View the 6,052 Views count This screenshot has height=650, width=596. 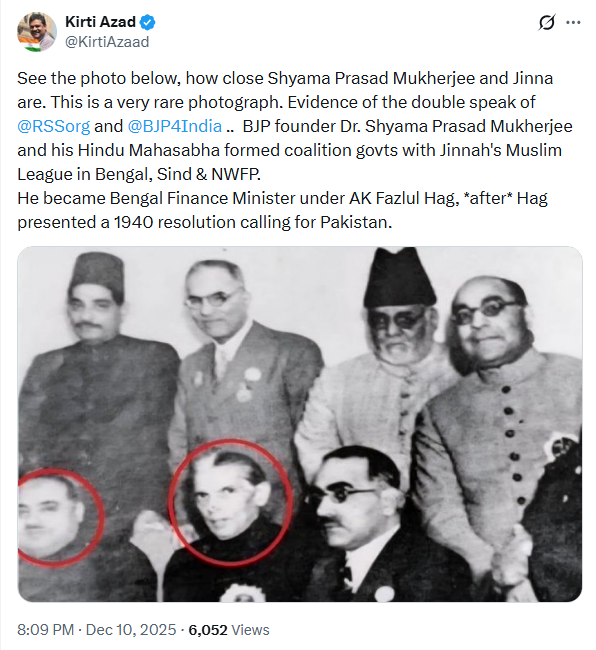229,630
